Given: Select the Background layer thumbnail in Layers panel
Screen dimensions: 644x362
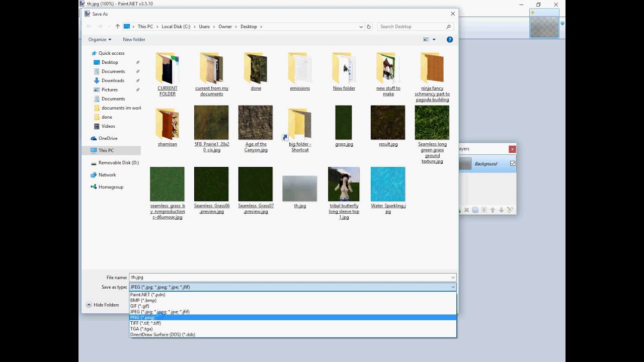Looking at the screenshot, I should point(465,164).
